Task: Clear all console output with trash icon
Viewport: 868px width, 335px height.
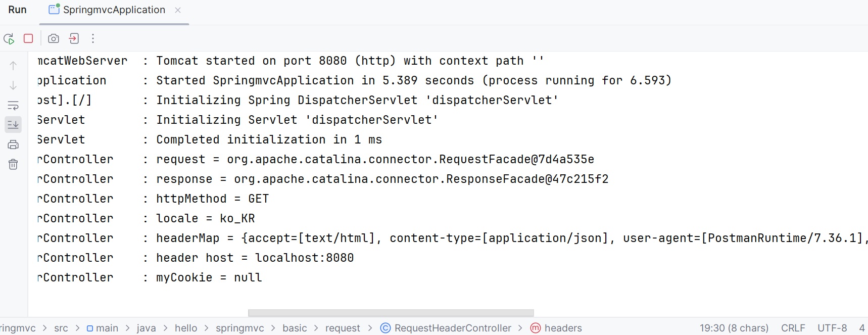Action: pyautogui.click(x=13, y=164)
